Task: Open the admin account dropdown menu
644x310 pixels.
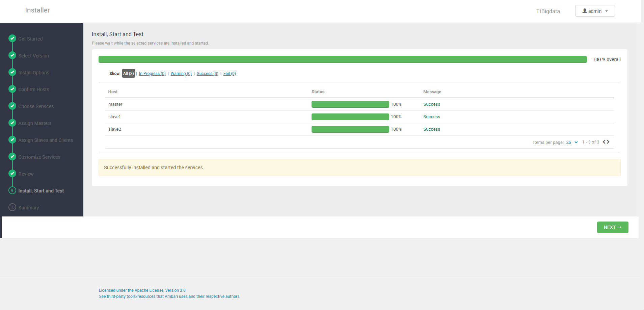Action: [x=594, y=11]
